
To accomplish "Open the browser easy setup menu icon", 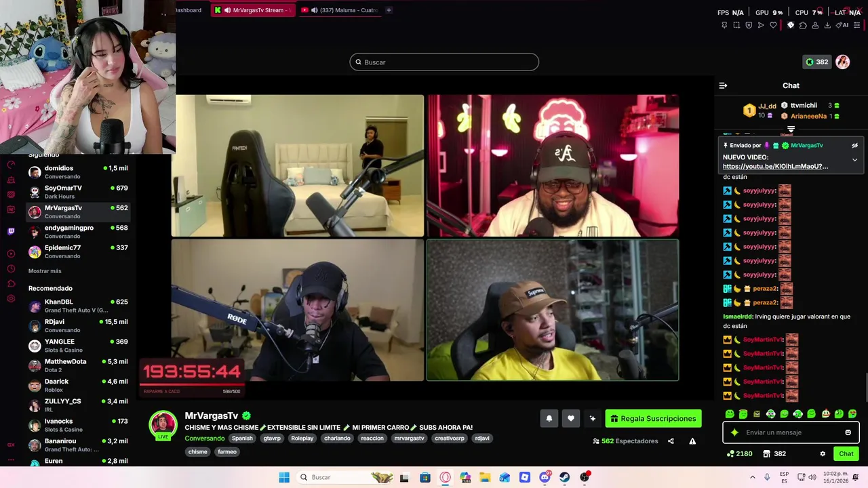I will click(x=857, y=25).
